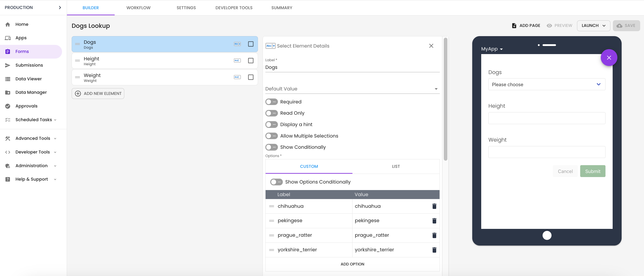The image size is (644, 276).
Task: Click drag handle of pekingese option
Action: coord(271,221)
